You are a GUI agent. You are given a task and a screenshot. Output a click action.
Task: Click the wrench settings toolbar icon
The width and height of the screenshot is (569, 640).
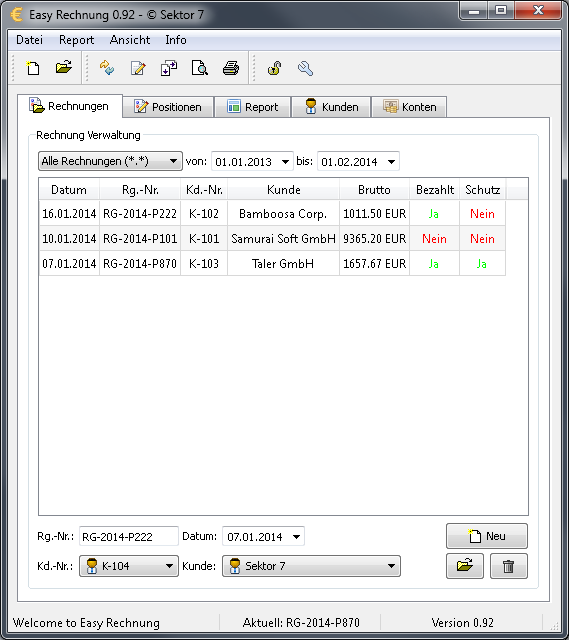[x=305, y=68]
